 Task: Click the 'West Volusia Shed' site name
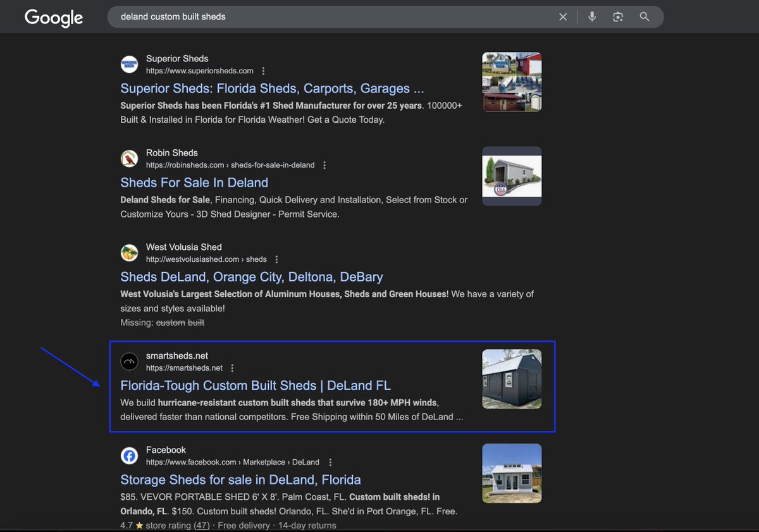184,247
